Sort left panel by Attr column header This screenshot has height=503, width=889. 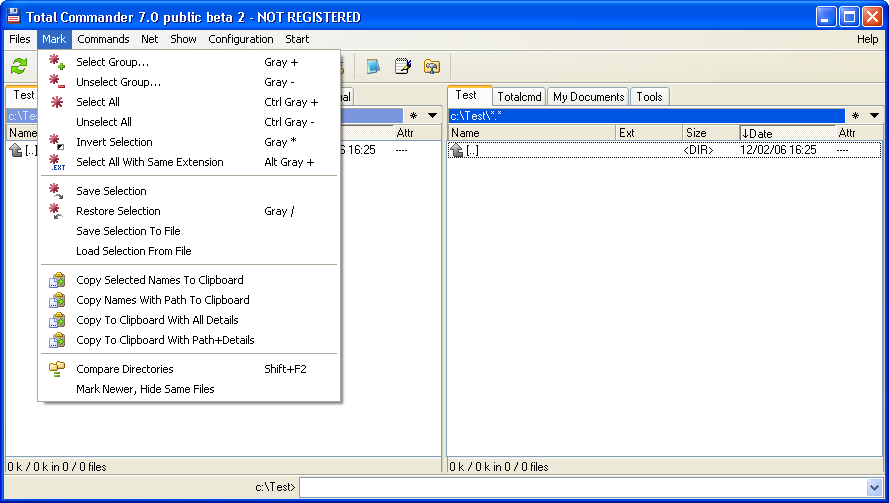417,133
